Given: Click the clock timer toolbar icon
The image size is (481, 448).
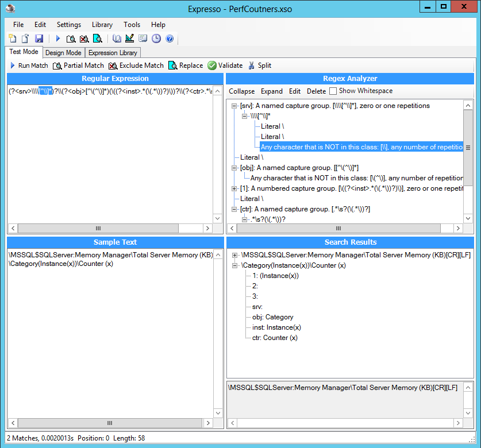Looking at the screenshot, I should 156,38.
